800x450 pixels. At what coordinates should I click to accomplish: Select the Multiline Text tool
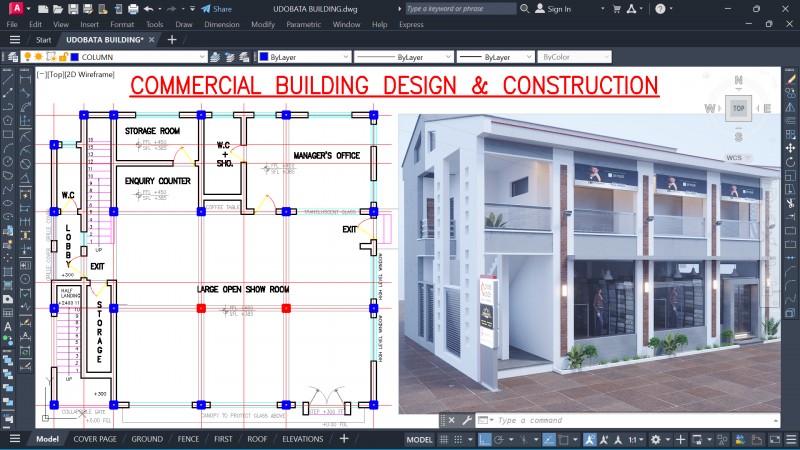pyautogui.click(x=8, y=327)
